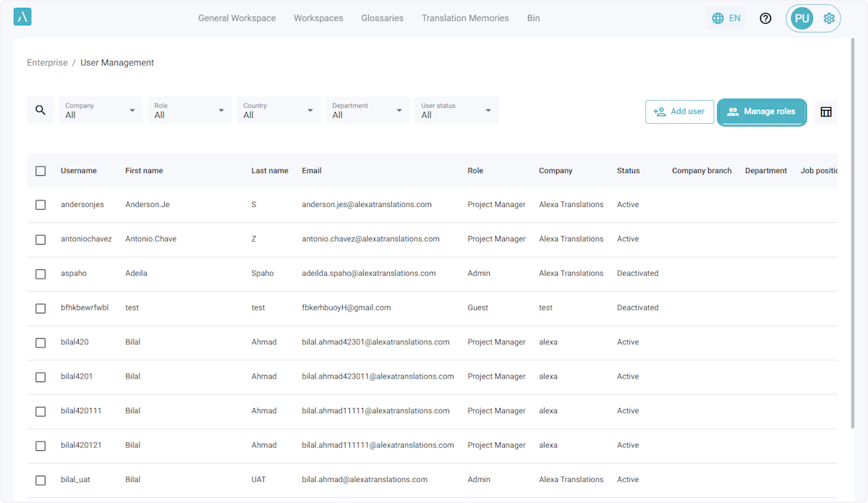The image size is (868, 503).
Task: Click the PU user avatar
Action: 801,18
